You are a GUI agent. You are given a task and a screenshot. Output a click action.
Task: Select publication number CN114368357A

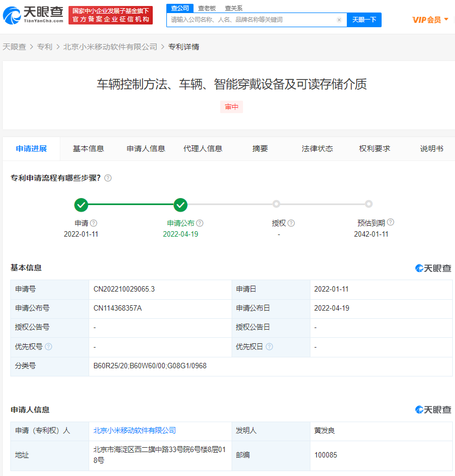pyautogui.click(x=118, y=308)
